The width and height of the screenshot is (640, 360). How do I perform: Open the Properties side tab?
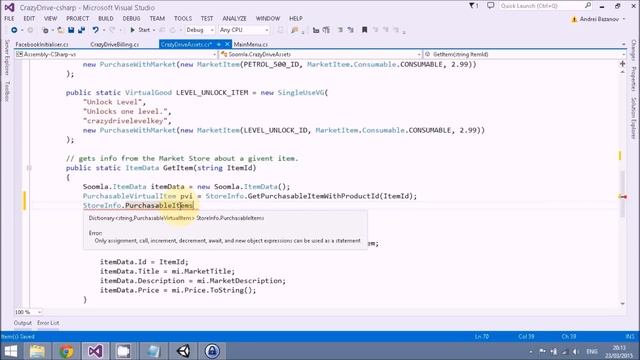(633, 79)
